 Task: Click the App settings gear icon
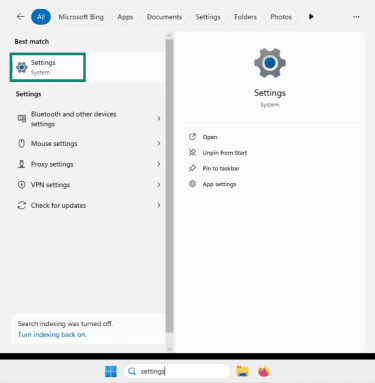tap(192, 184)
